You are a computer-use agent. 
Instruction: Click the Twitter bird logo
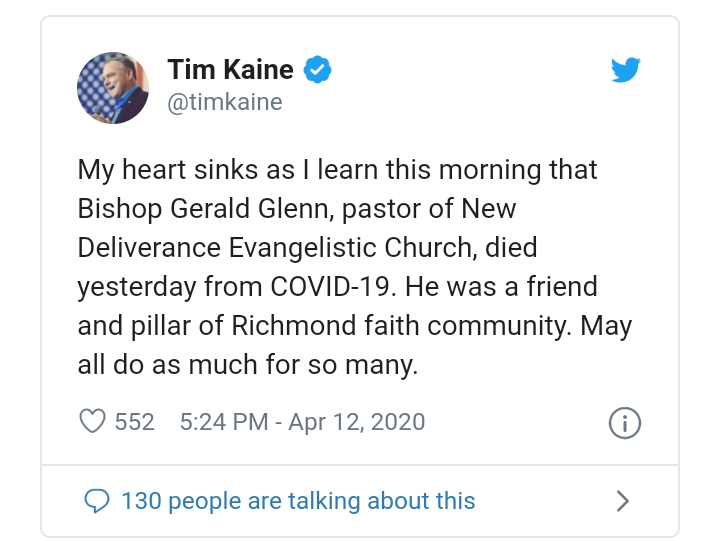625,70
